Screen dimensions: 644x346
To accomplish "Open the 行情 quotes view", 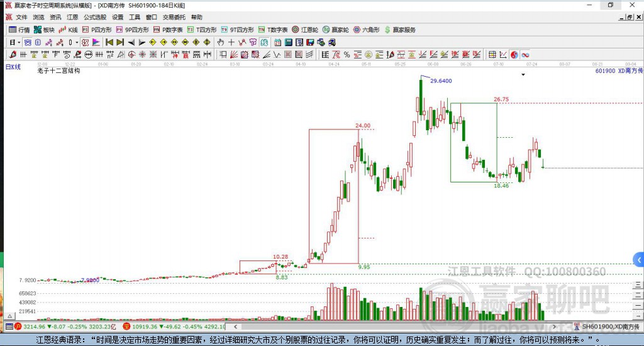I will click(x=19, y=30).
